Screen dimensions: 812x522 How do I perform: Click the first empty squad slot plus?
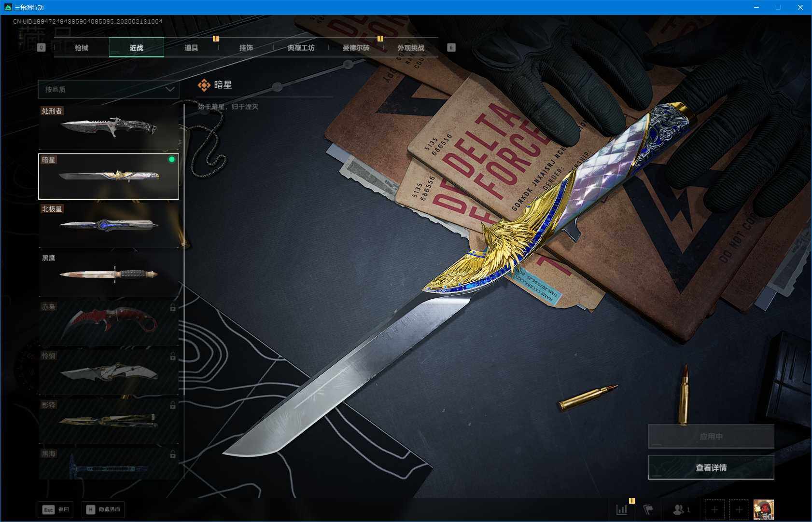[714, 509]
